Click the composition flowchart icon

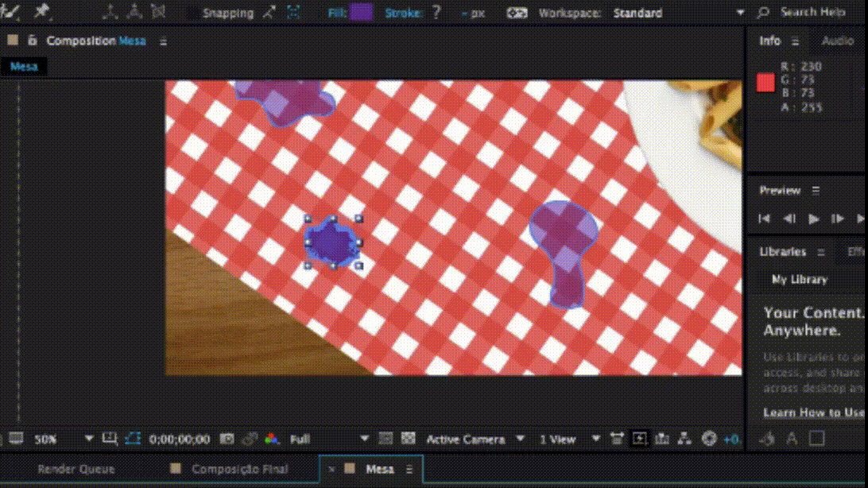coord(684,439)
